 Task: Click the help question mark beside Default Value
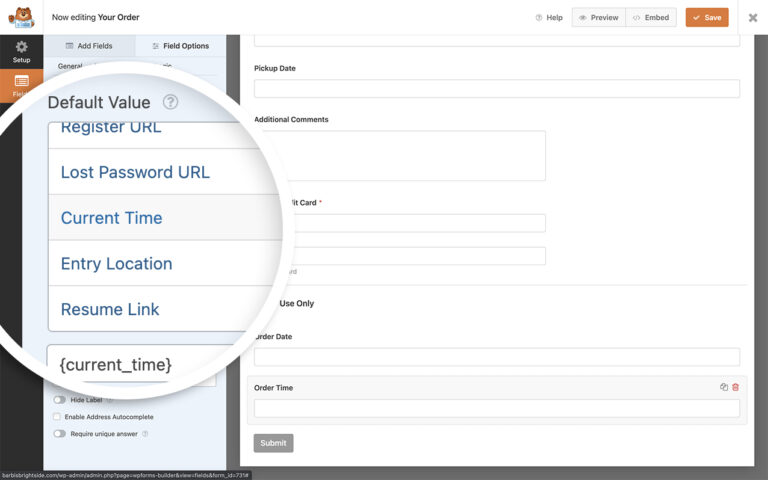click(170, 102)
